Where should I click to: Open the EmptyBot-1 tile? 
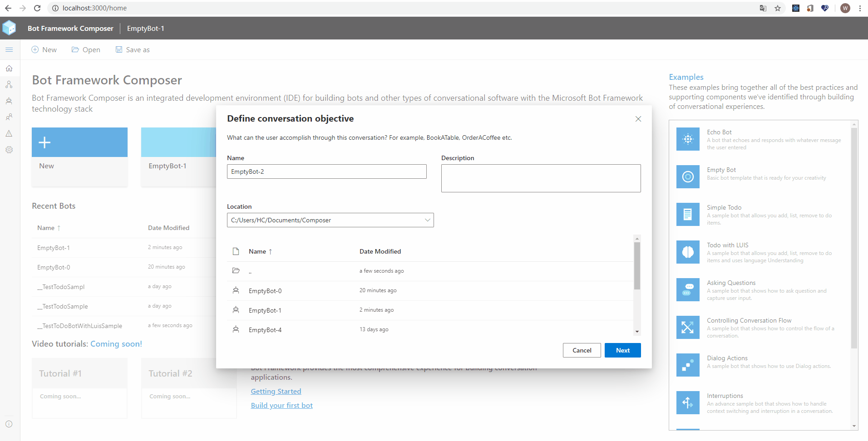tap(178, 157)
